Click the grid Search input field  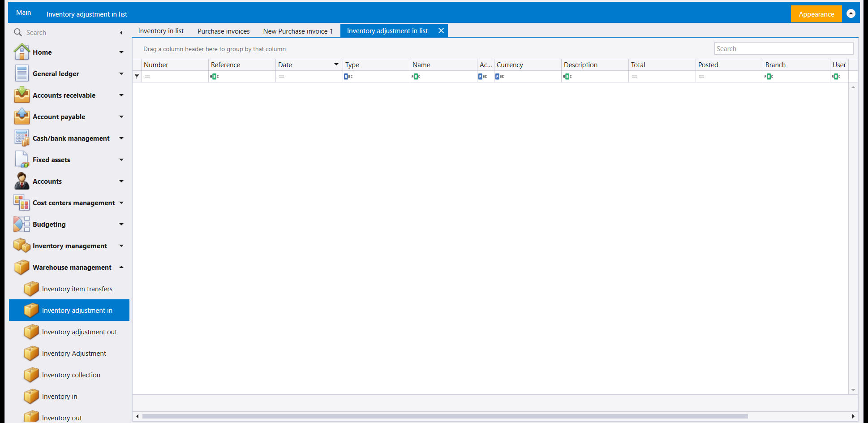click(784, 48)
